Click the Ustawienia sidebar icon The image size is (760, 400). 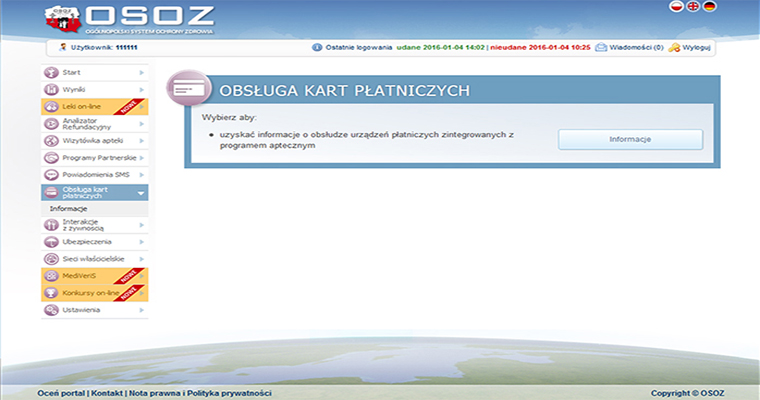pos(52,310)
